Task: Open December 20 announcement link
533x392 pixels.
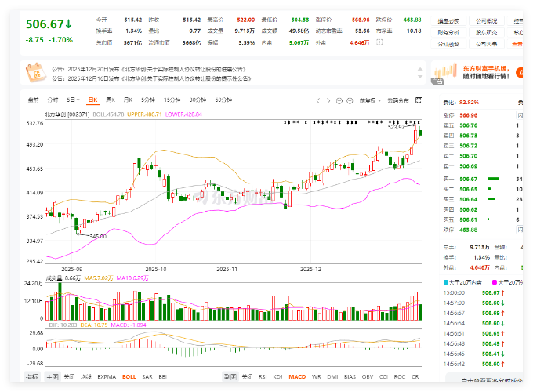Action: [149, 69]
